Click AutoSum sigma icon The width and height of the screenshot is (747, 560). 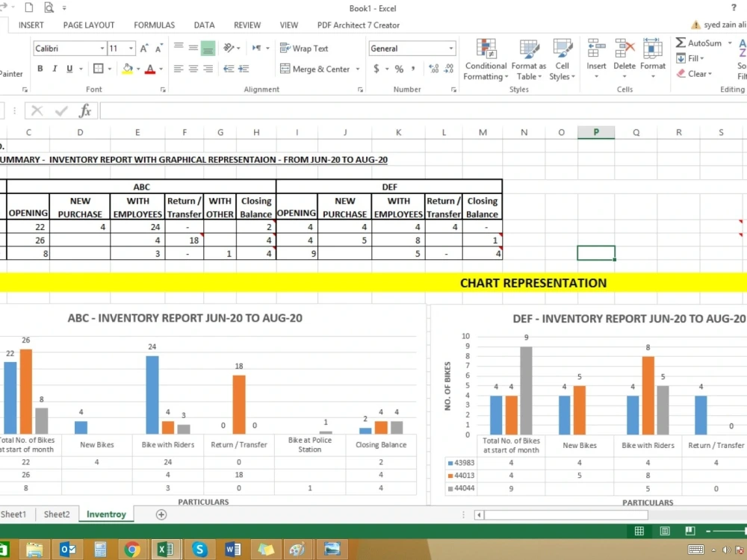pyautogui.click(x=681, y=43)
